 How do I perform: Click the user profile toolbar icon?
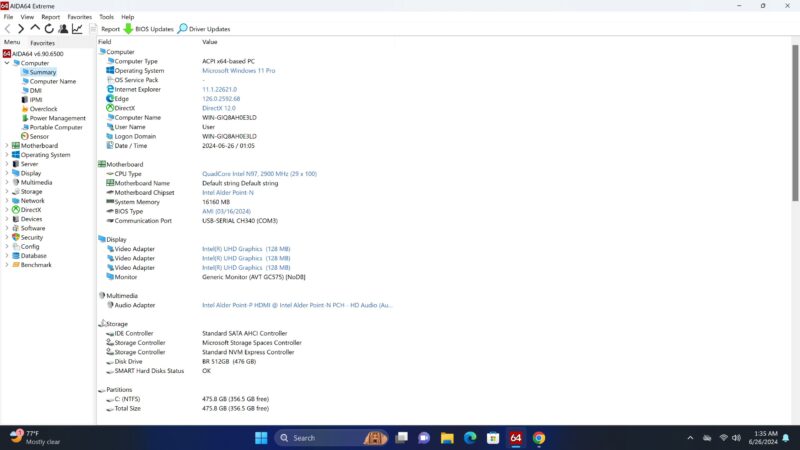[63, 29]
